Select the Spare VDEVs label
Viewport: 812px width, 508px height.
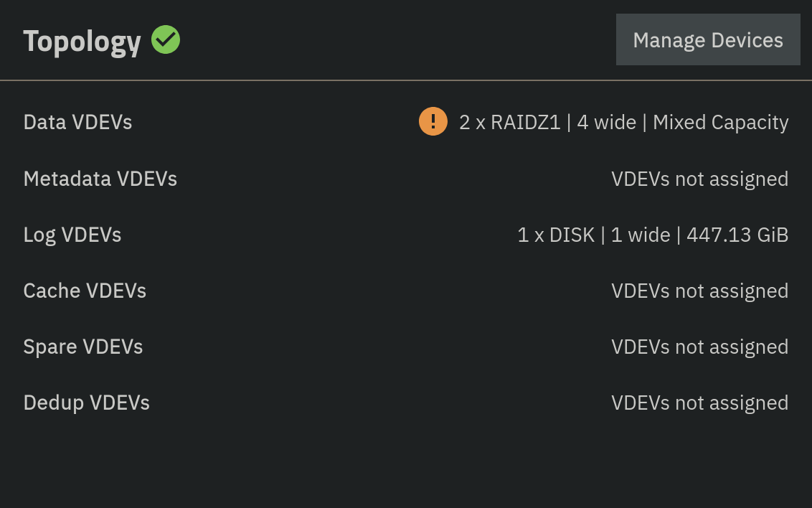click(x=83, y=346)
